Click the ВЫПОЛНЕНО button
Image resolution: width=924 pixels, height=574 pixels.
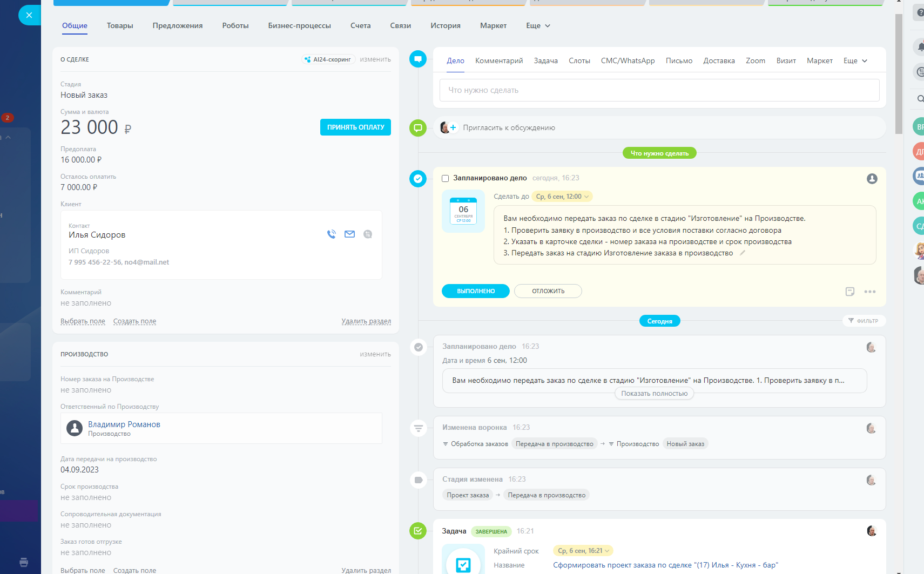tap(475, 291)
